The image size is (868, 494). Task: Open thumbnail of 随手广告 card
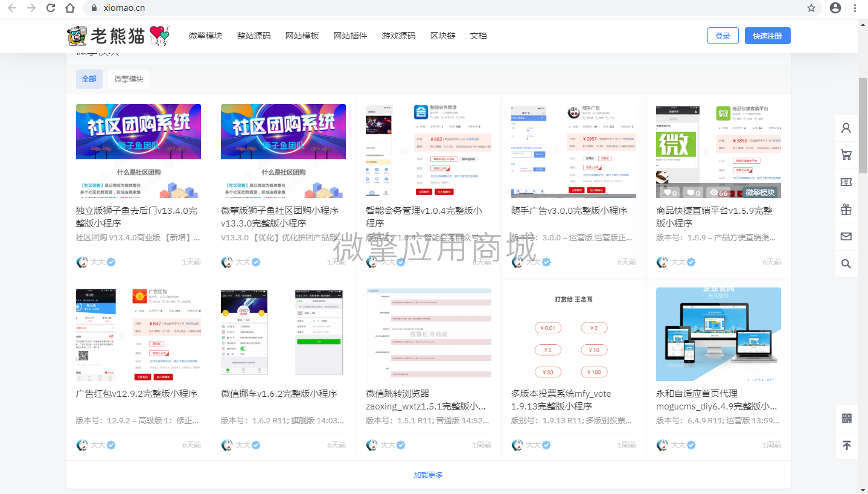coord(573,151)
